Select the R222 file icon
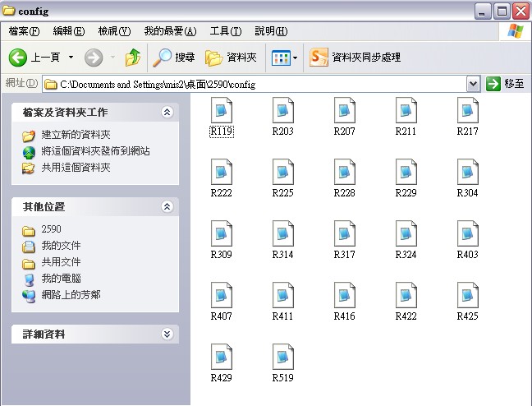Image resolution: width=532 pixels, height=406 pixels. (221, 172)
